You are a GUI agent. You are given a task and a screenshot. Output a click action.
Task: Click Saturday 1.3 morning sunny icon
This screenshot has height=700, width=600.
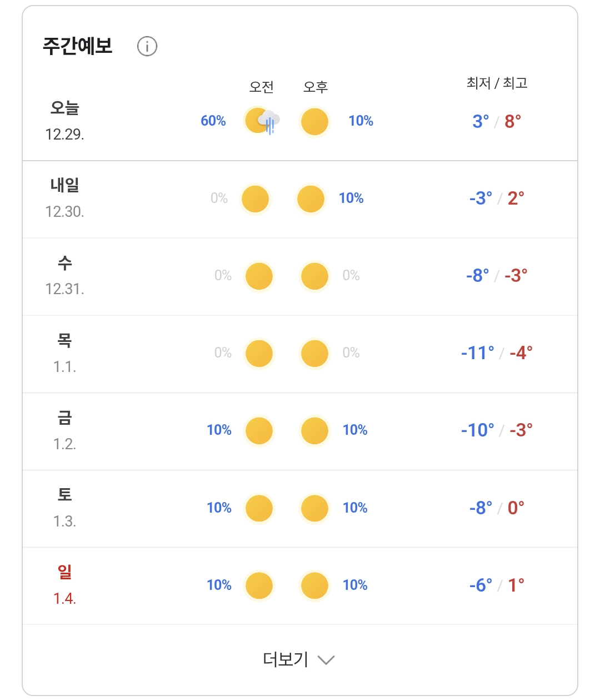click(x=259, y=508)
